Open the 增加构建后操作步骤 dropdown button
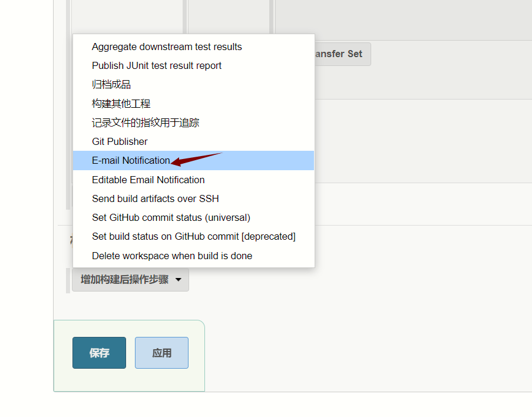The image size is (532, 417). pyautogui.click(x=130, y=280)
